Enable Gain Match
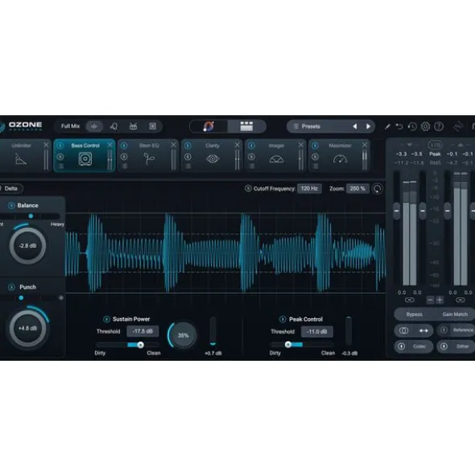This screenshot has width=475, height=476. pyautogui.click(x=455, y=314)
